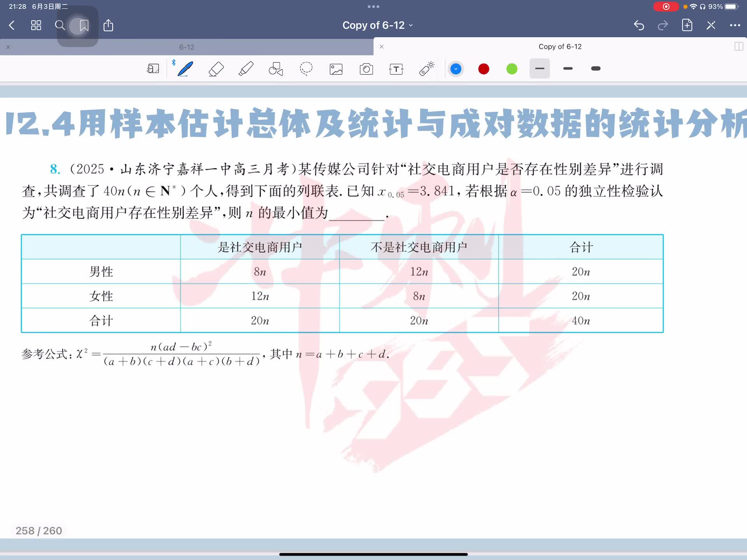
Task: Toggle split view in tab bar
Action: [x=738, y=47]
